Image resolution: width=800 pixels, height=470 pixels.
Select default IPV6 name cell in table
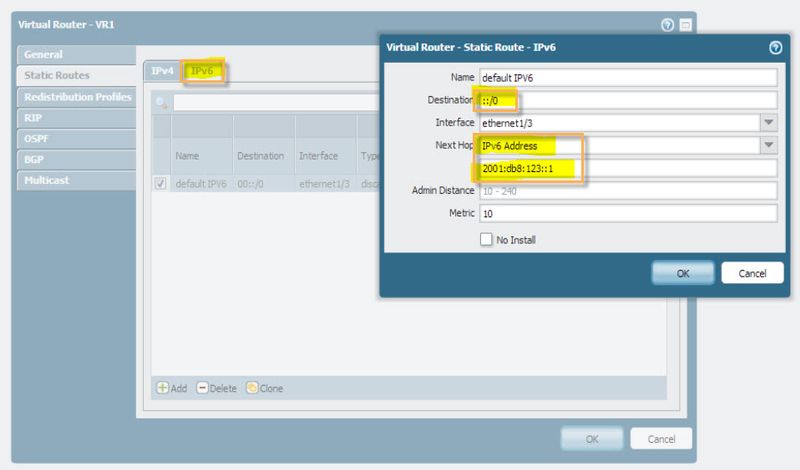coord(201,184)
